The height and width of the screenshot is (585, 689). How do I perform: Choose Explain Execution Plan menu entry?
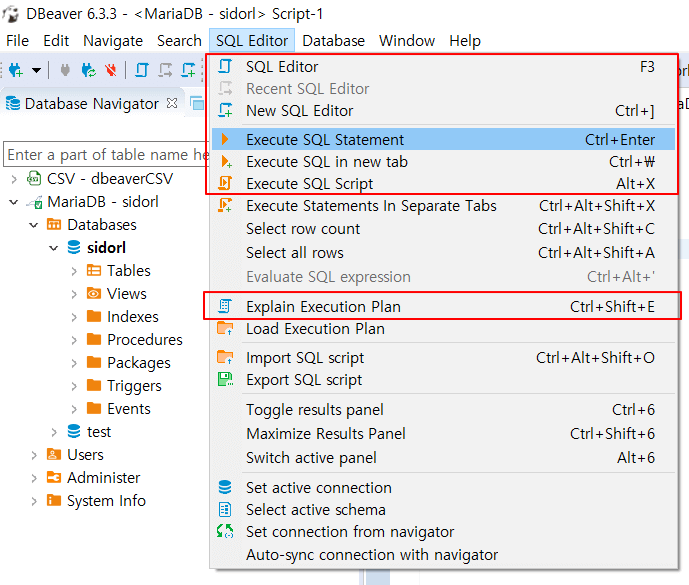(x=443, y=306)
